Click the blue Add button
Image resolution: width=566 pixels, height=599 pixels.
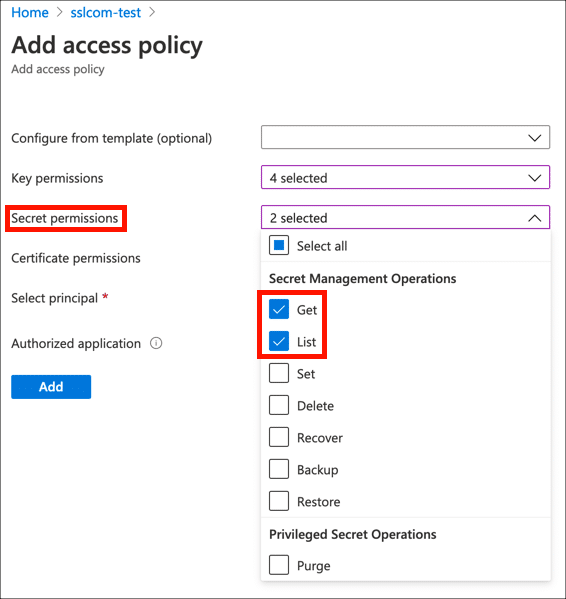coord(51,387)
